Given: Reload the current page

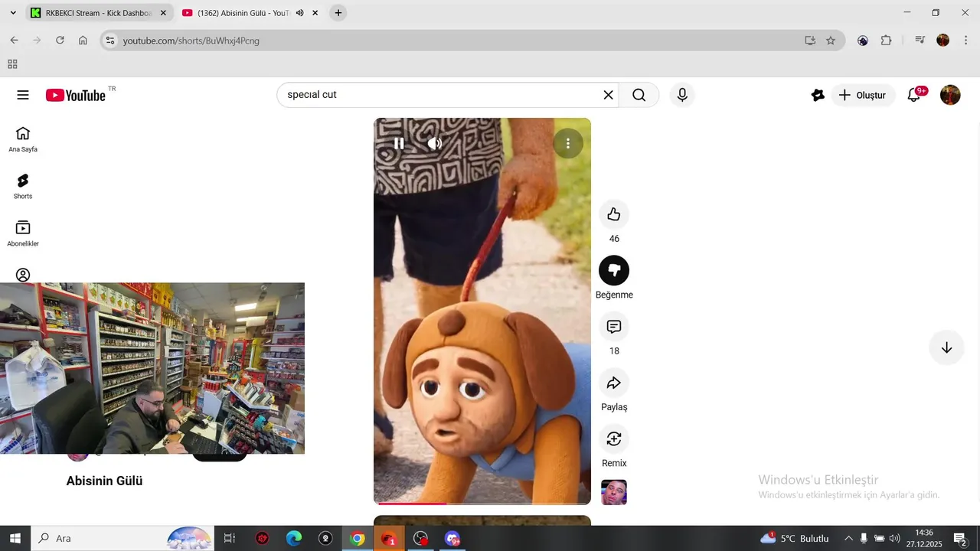Looking at the screenshot, I should [x=60, y=41].
